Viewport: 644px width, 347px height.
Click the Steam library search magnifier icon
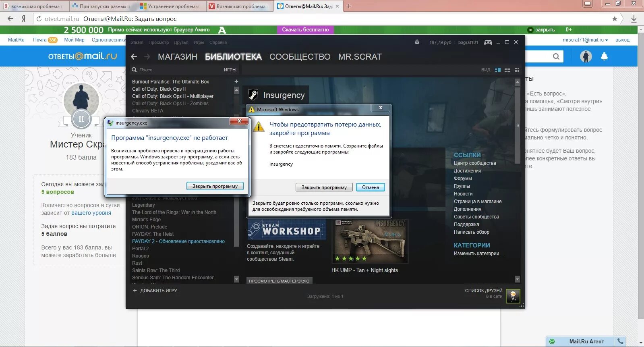135,70
